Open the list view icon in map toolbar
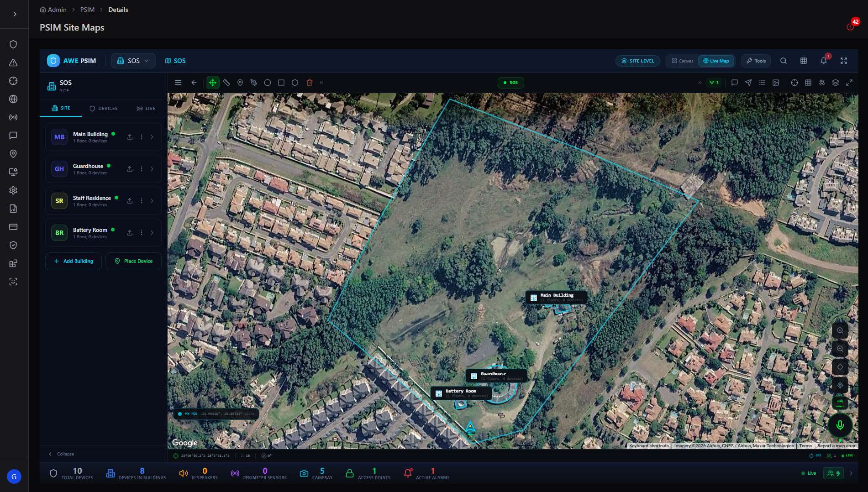This screenshot has height=492, width=868. (762, 83)
